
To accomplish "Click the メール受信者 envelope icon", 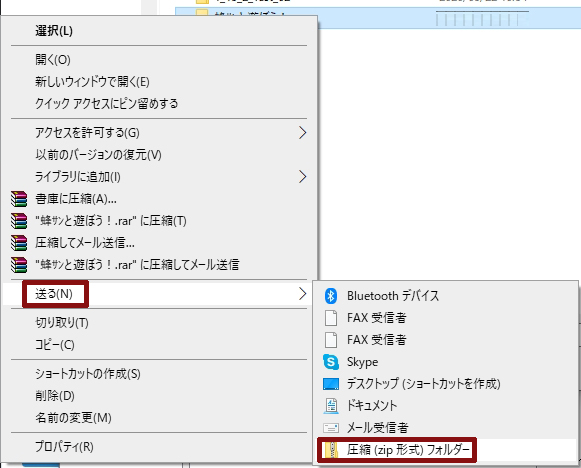I will coord(331,428).
